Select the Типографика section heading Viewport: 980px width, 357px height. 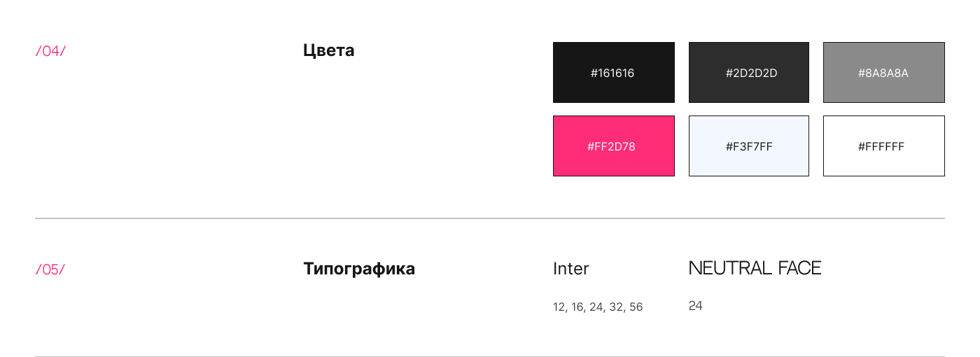point(359,269)
